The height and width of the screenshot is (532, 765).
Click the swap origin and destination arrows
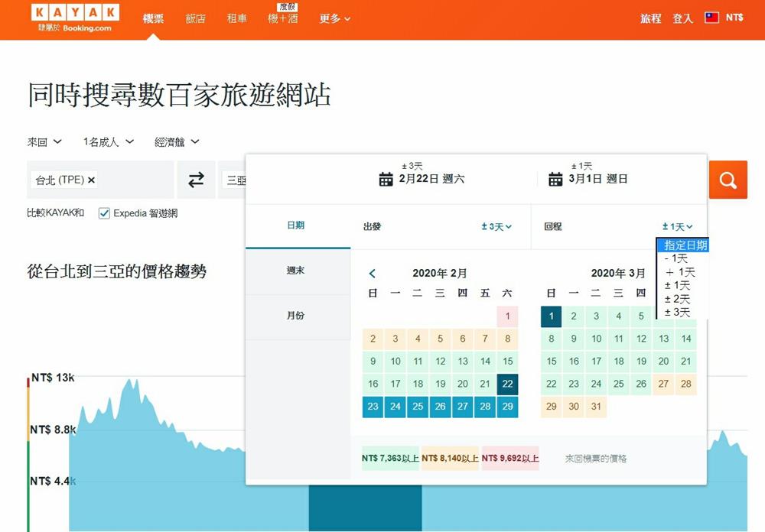tap(197, 180)
